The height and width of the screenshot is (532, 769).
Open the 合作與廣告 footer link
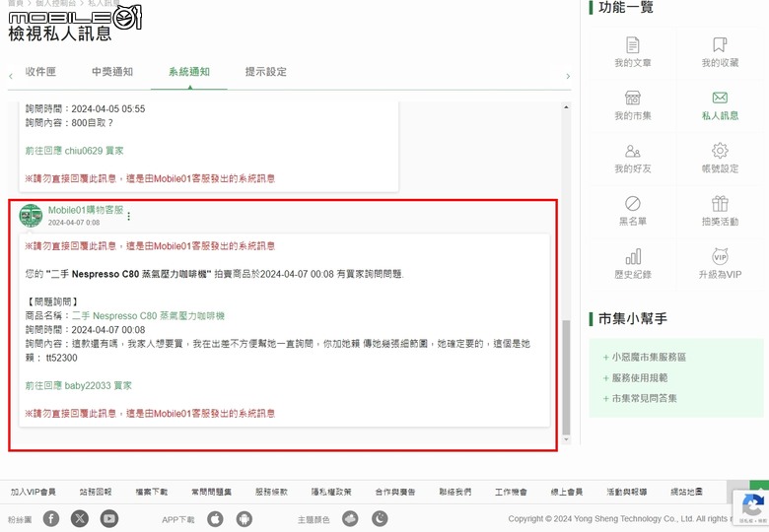coord(395,492)
